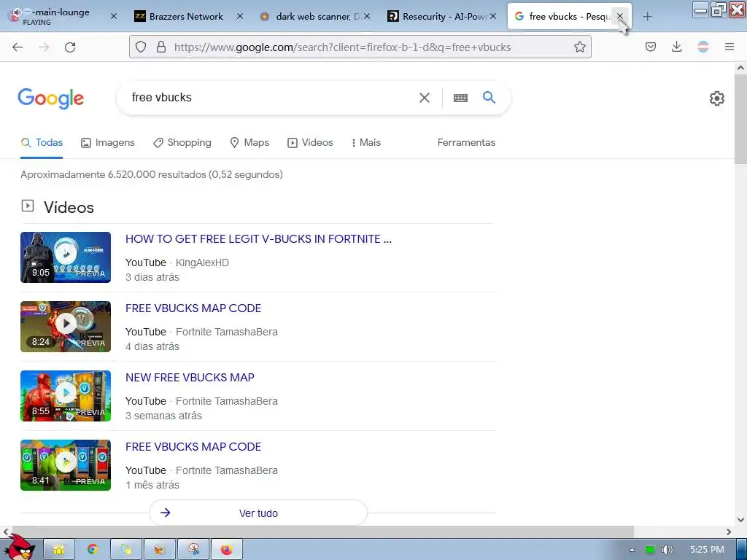Screen dimensions: 747x560
Task: Submit search with the magnifier icon
Action: [489, 98]
